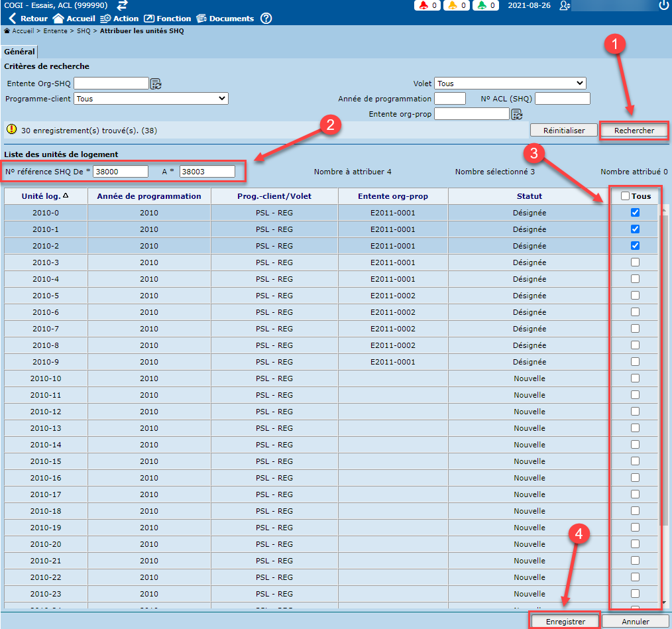Viewport: 672px width, 629px height.
Task: Check the Tous select-all checkbox
Action: click(626, 196)
